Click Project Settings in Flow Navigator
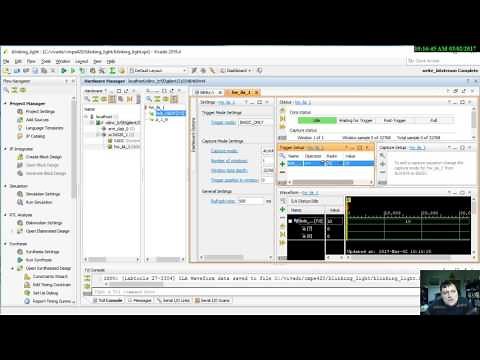This screenshot has height=360, width=480. pyautogui.click(x=40, y=111)
